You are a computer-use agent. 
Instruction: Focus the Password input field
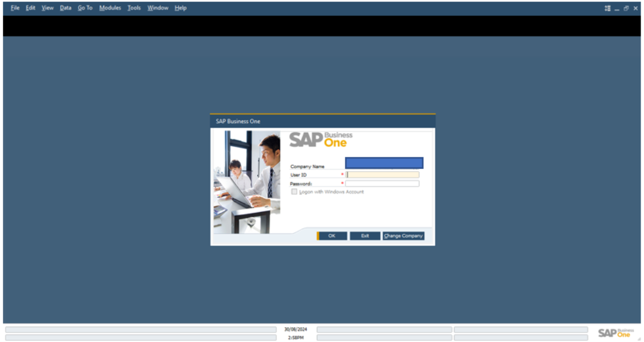(382, 184)
